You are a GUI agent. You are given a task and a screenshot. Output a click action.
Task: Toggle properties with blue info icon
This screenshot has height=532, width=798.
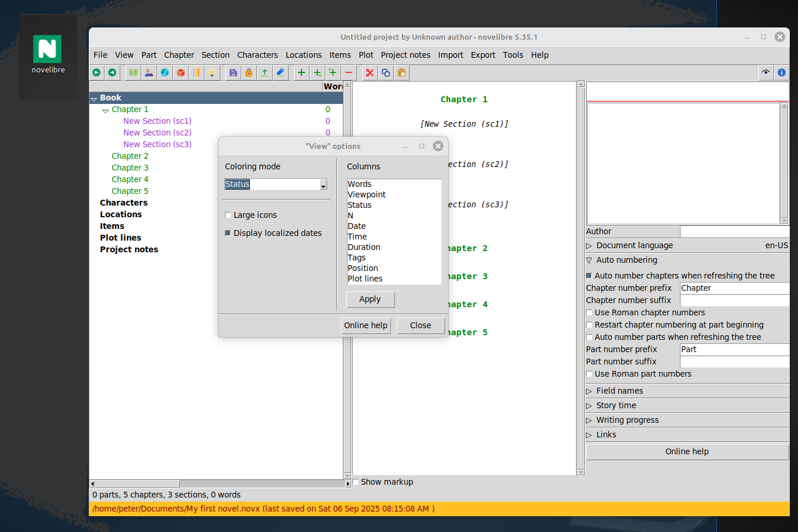tap(782, 73)
